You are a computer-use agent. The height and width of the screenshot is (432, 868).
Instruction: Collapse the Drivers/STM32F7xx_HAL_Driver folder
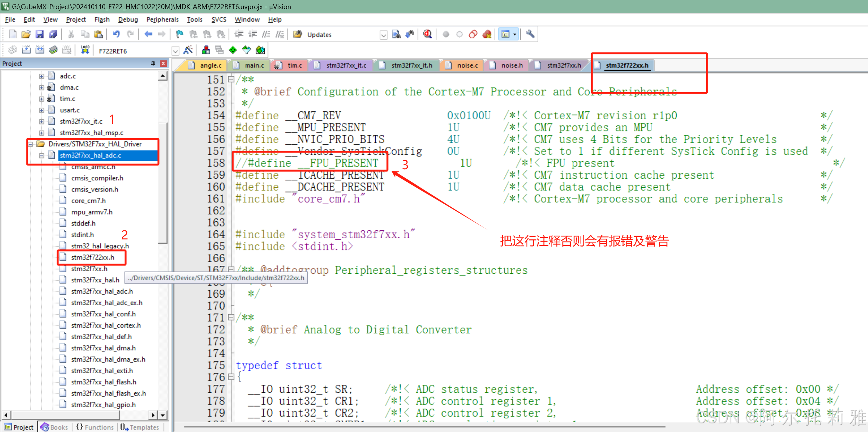31,144
